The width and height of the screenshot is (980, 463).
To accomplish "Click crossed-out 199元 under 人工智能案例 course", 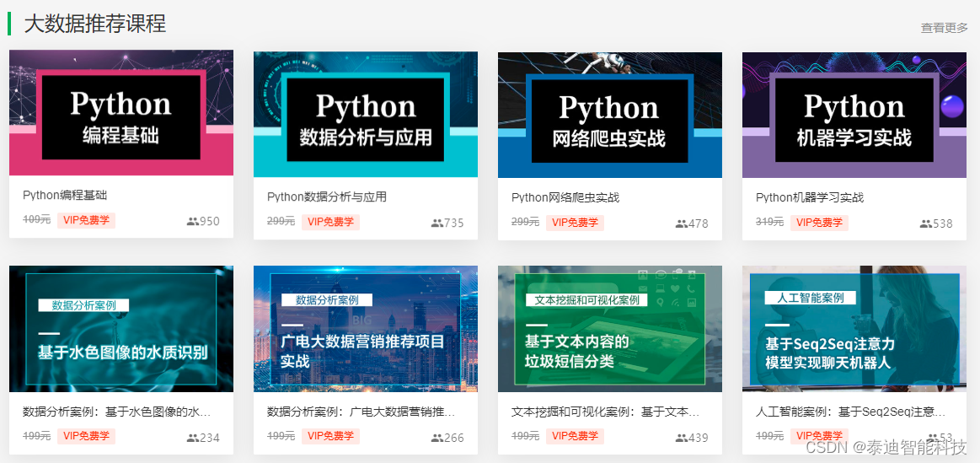I will 770,436.
